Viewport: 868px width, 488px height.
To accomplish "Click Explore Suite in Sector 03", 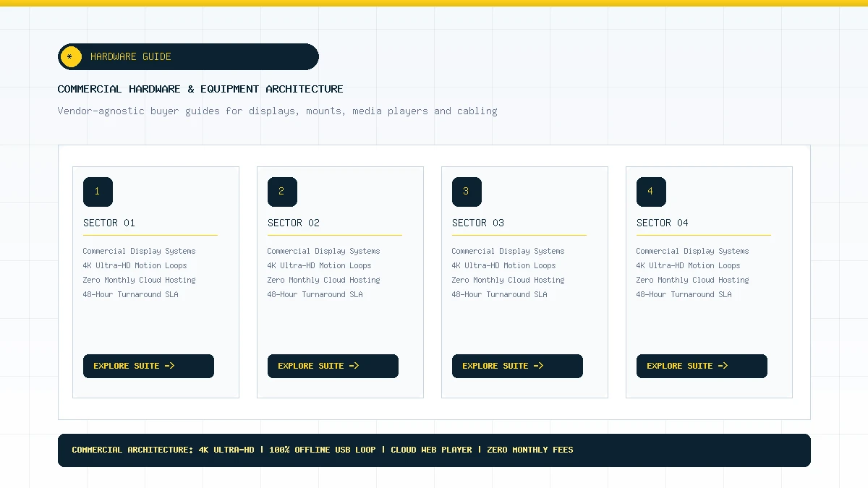I will pyautogui.click(x=517, y=366).
